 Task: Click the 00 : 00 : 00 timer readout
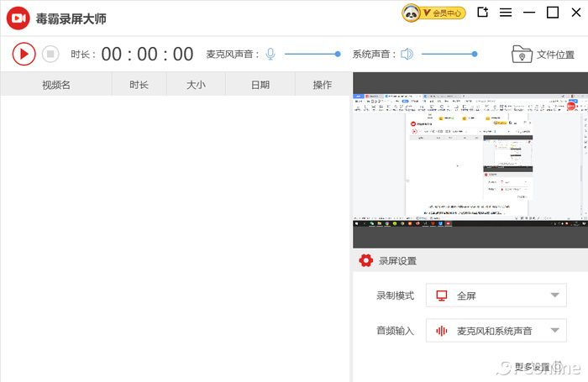pos(147,54)
